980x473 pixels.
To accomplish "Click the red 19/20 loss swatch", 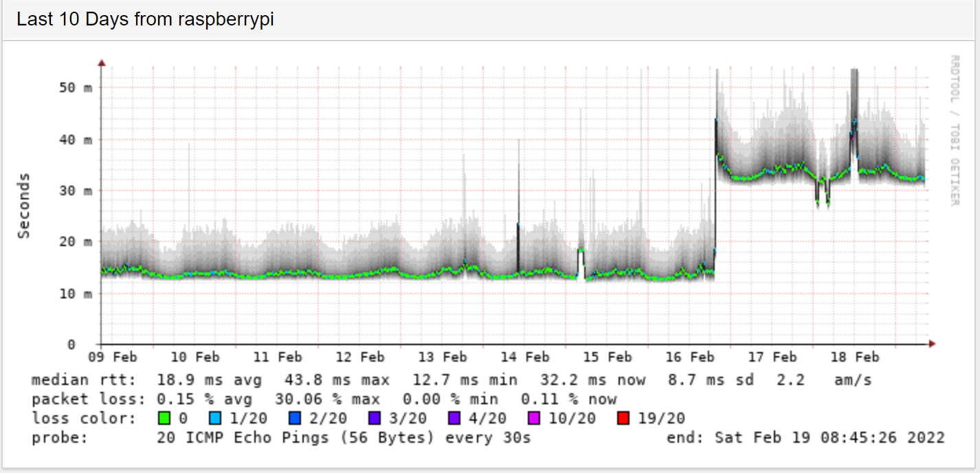I will (623, 418).
